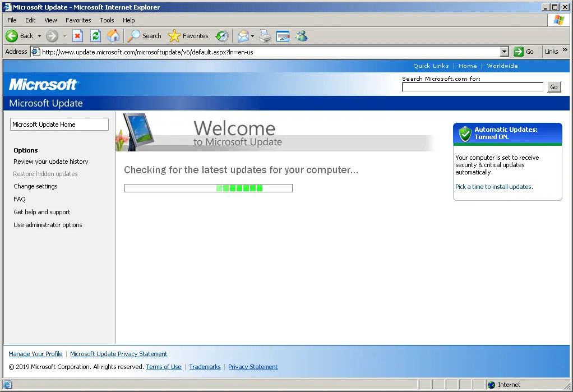The image size is (573, 392).
Task: Refresh the page with green arrows icon
Action: 95,36
